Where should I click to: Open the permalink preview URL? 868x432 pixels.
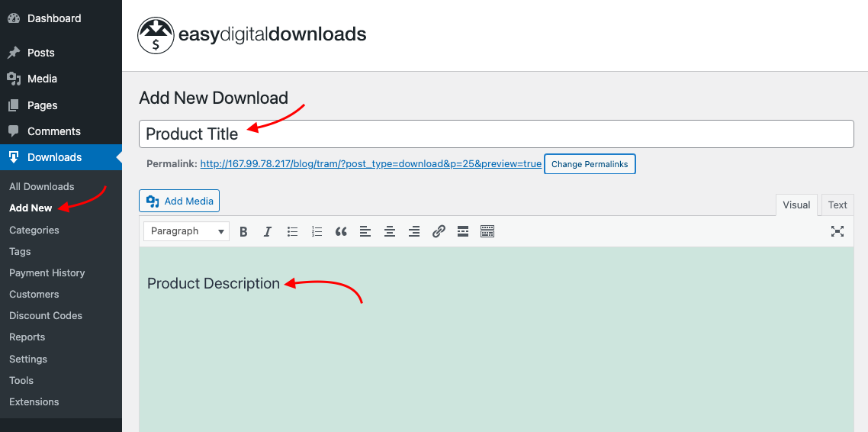[x=371, y=164]
